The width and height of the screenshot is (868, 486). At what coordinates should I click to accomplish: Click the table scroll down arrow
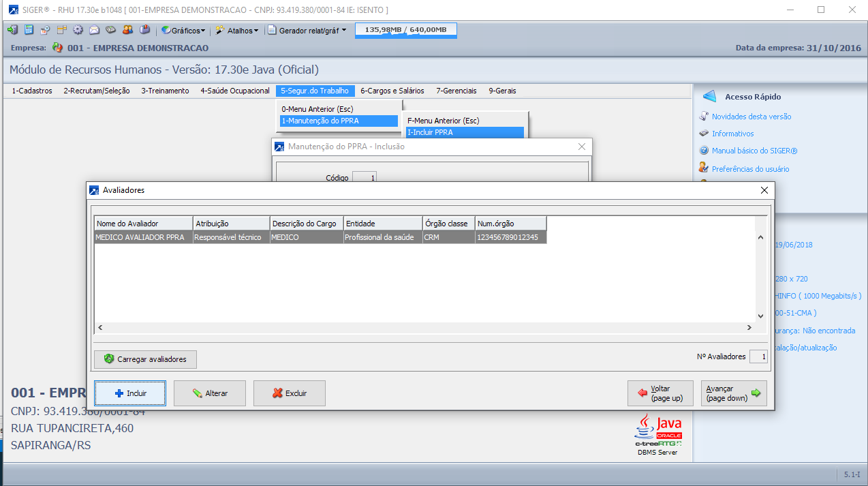point(761,316)
